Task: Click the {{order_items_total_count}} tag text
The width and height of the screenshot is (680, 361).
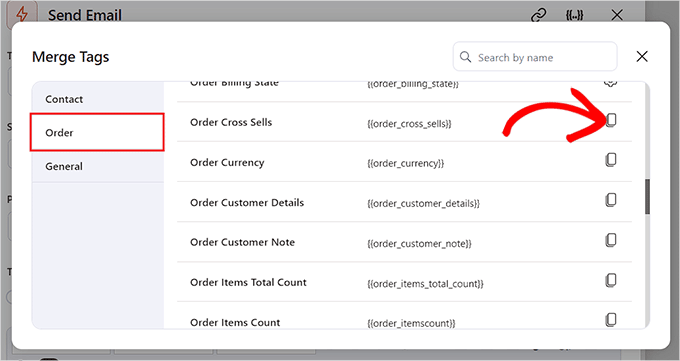Action: click(425, 284)
